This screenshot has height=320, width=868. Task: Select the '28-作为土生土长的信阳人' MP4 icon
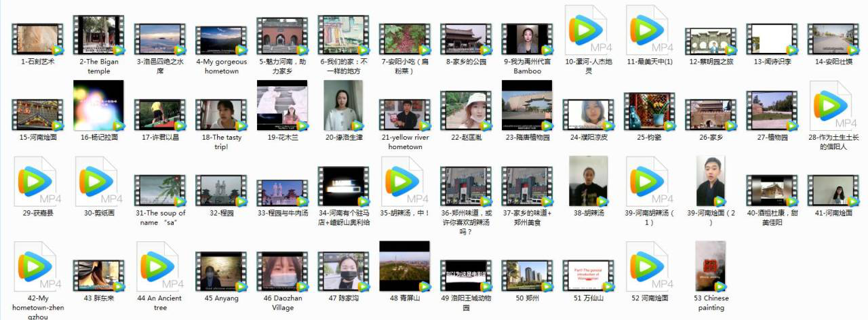833,106
